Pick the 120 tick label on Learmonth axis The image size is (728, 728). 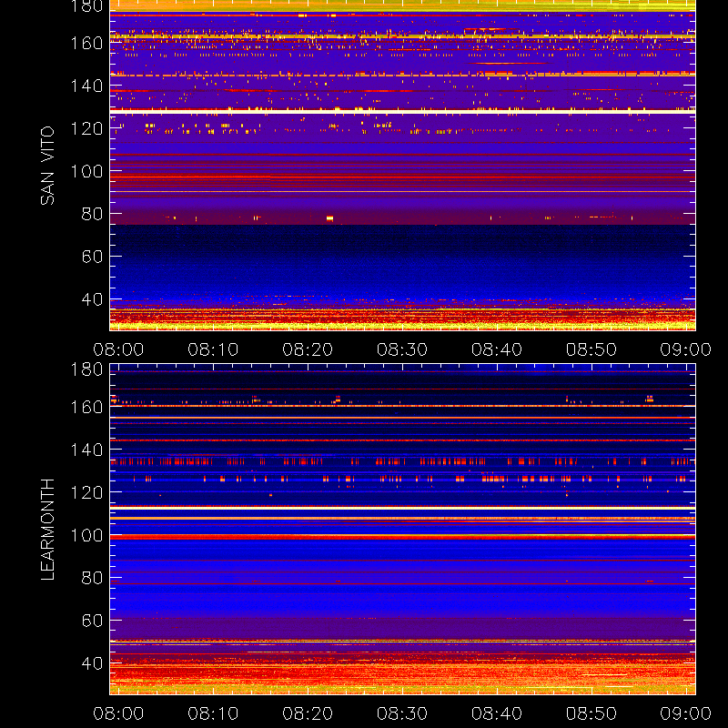pyautogui.click(x=86, y=492)
